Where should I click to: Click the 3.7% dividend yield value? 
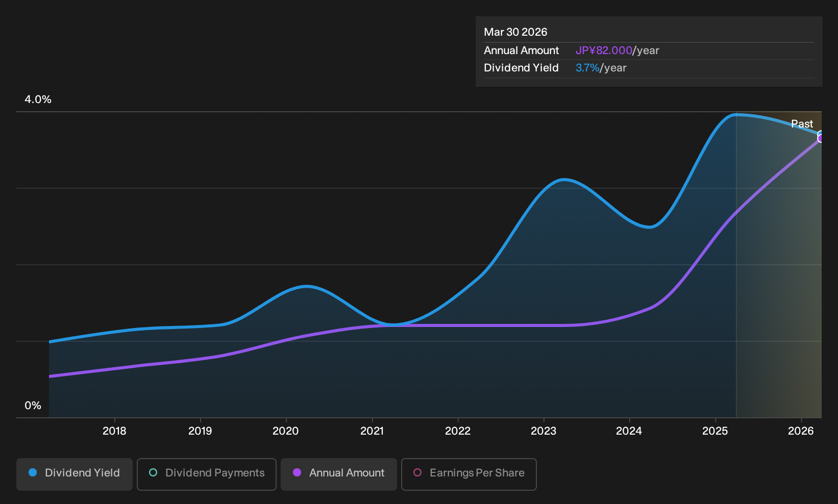click(587, 68)
